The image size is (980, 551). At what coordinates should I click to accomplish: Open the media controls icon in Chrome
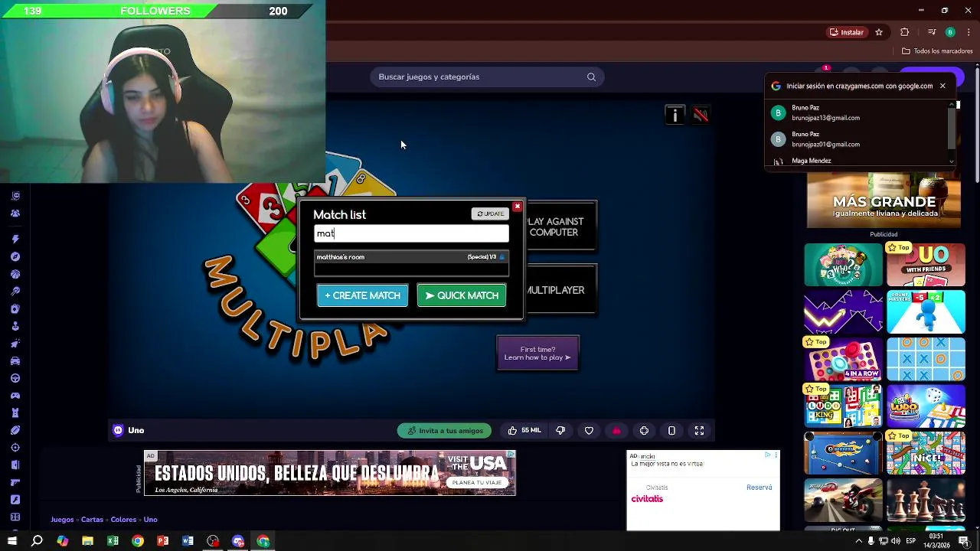(x=932, y=32)
